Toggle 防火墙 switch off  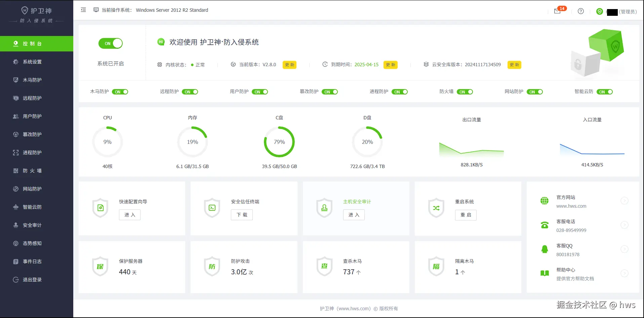tap(465, 92)
